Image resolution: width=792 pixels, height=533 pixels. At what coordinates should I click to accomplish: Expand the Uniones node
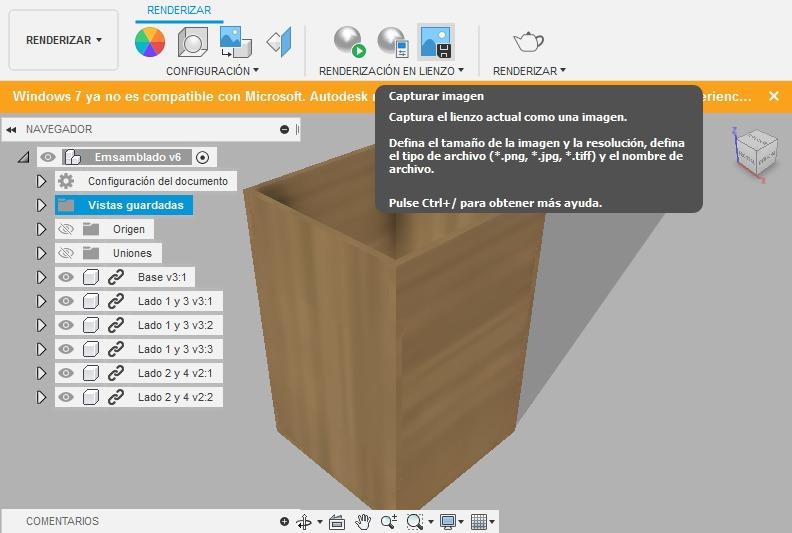click(41, 253)
